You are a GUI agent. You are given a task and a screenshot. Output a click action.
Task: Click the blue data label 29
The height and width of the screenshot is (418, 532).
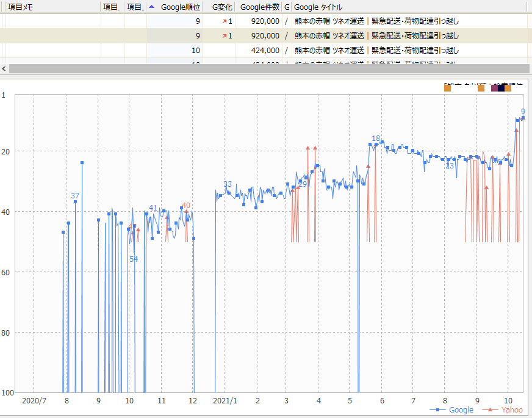pos(303,184)
